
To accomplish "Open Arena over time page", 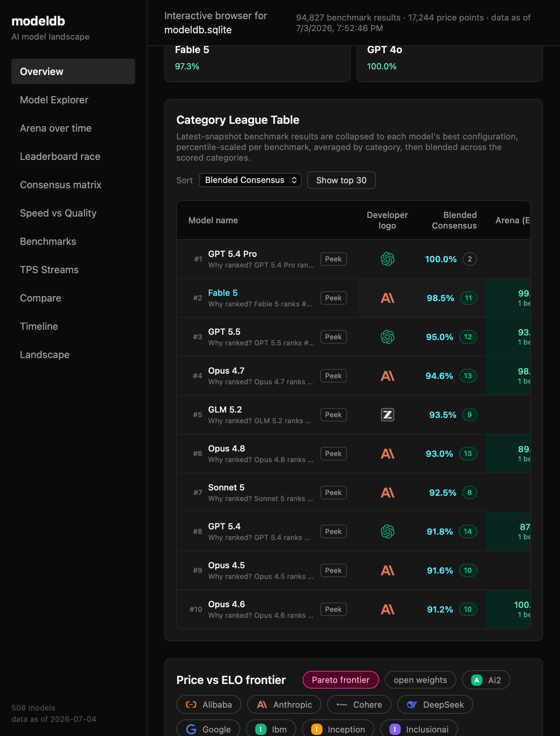I will (73, 128).
